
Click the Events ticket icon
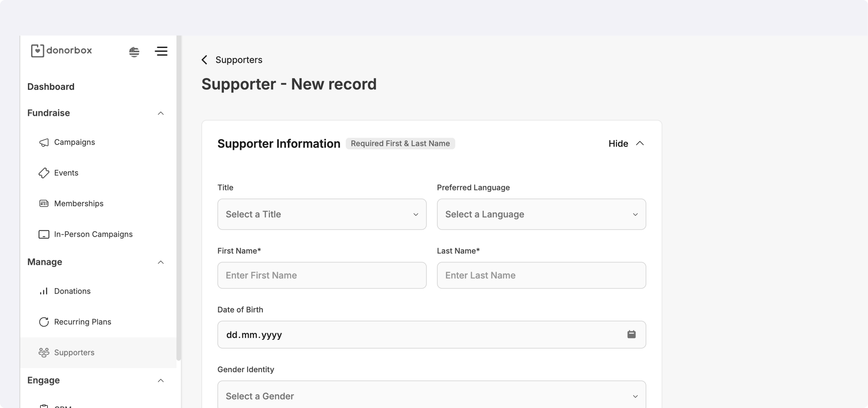(44, 173)
